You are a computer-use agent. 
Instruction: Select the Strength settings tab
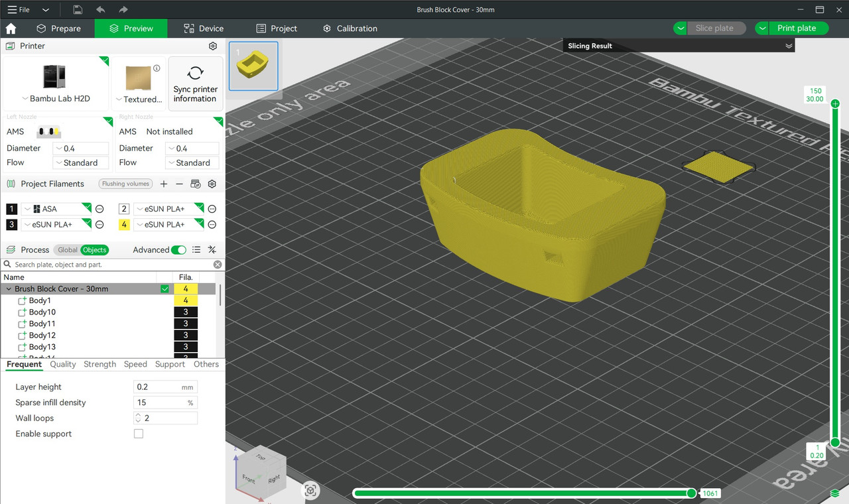[100, 364]
